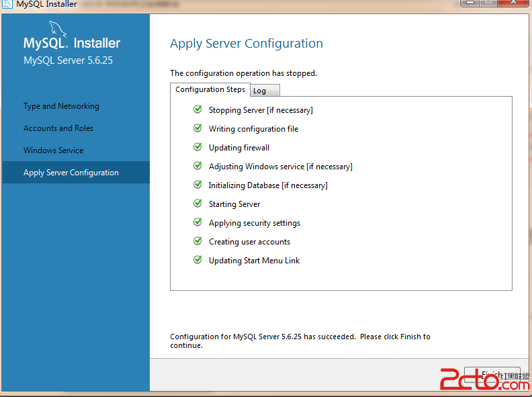Viewport: 532px width, 397px height.
Task: Click the MySQL dolphin logo in sidebar
Action: coord(58,28)
